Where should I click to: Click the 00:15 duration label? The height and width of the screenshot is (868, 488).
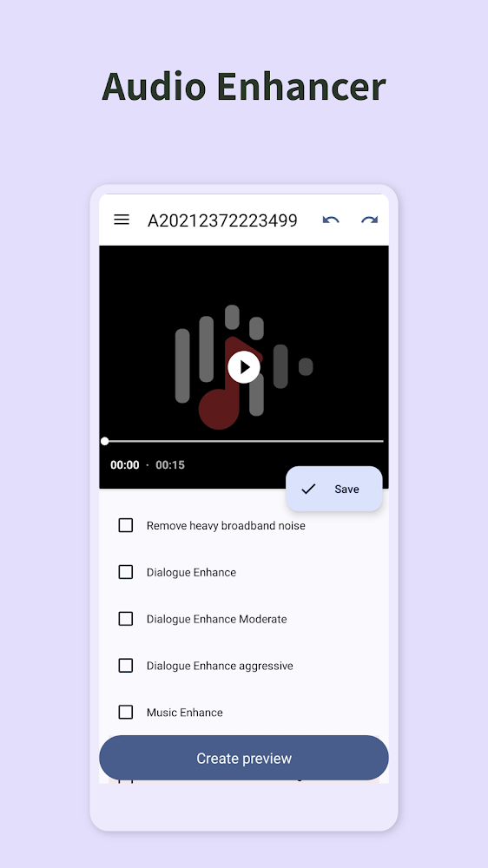click(170, 465)
